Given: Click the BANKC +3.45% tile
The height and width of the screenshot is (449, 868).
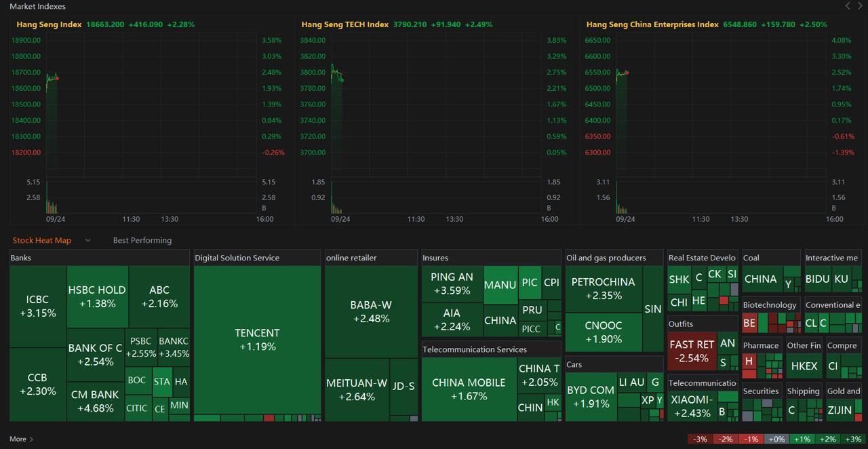Looking at the screenshot, I should (x=174, y=347).
